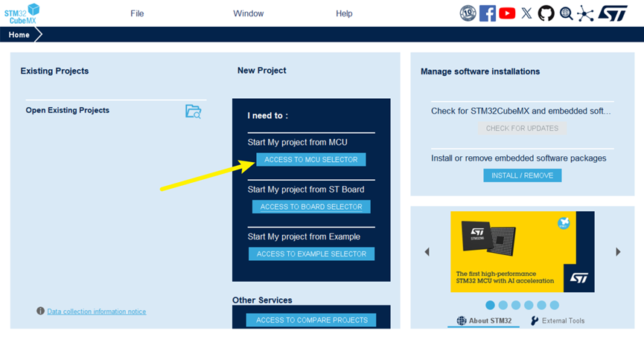Click the wrench icon on External Tools tab
This screenshot has height=339, width=644.
click(x=535, y=320)
